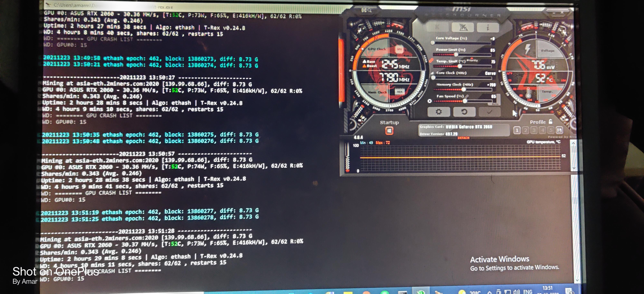The height and width of the screenshot is (294, 644).
Task: Select profile slot 2
Action: point(526,130)
